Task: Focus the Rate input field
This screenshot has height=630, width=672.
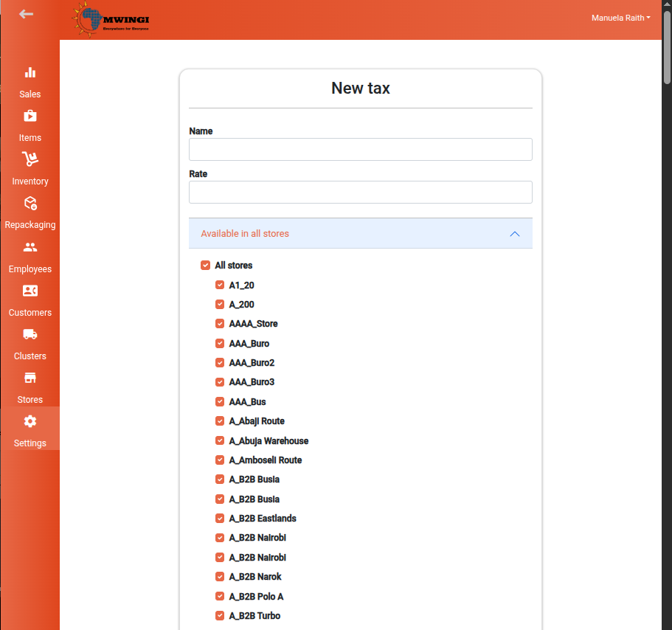Action: pos(361,193)
